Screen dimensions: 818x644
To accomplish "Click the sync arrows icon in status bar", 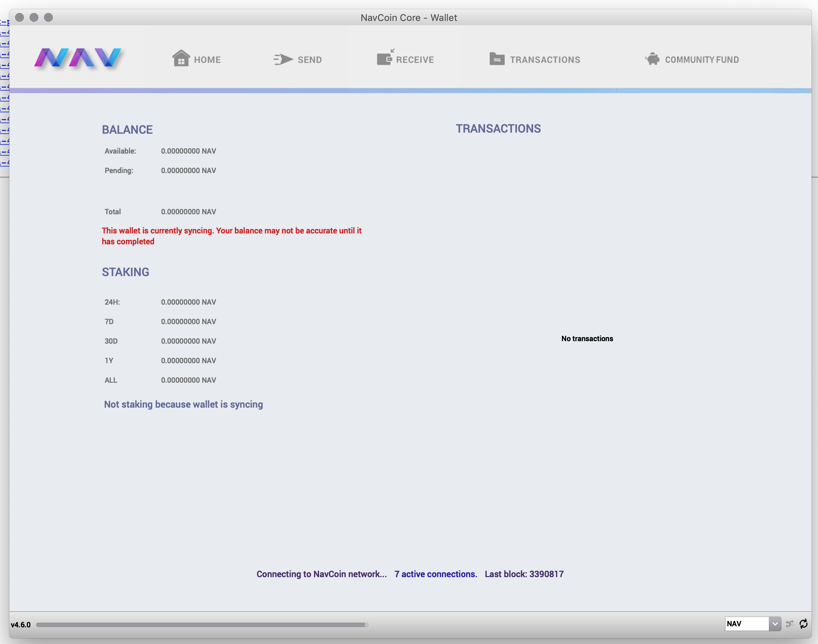I will 803,624.
